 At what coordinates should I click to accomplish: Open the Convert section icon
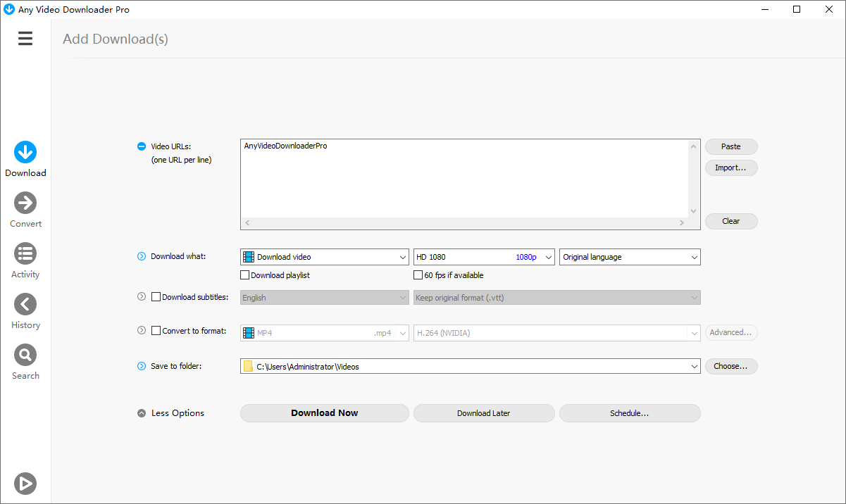tap(25, 203)
